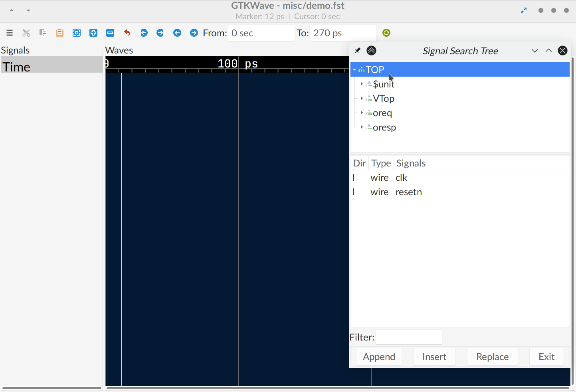Click the From time input field
Image resolution: width=576 pixels, height=392 pixels.
(x=261, y=33)
